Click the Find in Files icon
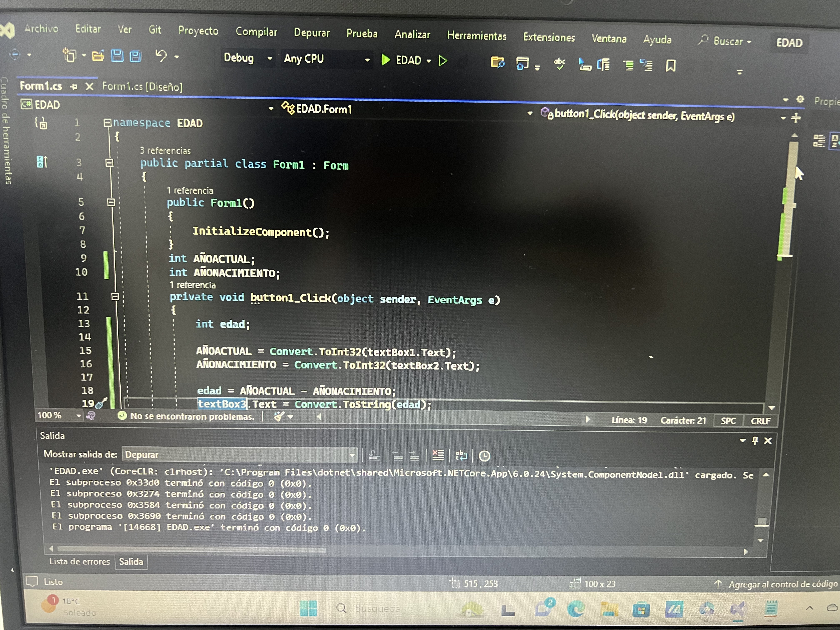The width and height of the screenshot is (840, 630). click(x=497, y=62)
